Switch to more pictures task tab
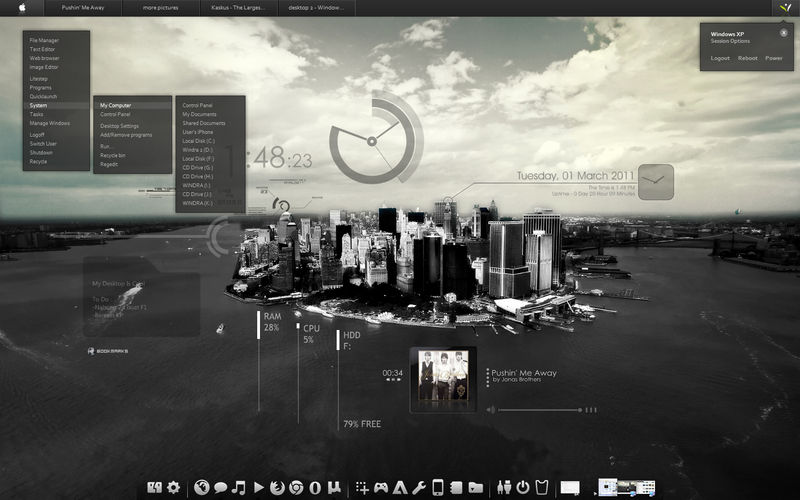 (160, 8)
